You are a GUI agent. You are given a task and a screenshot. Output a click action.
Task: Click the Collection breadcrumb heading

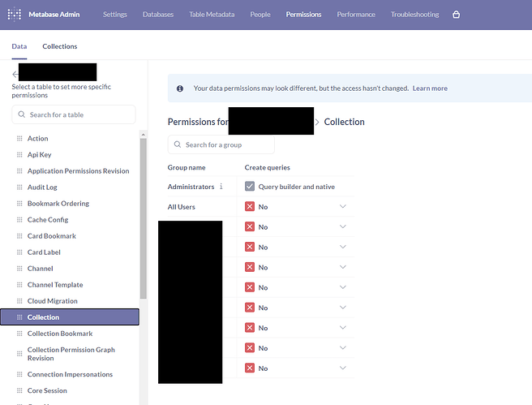344,122
